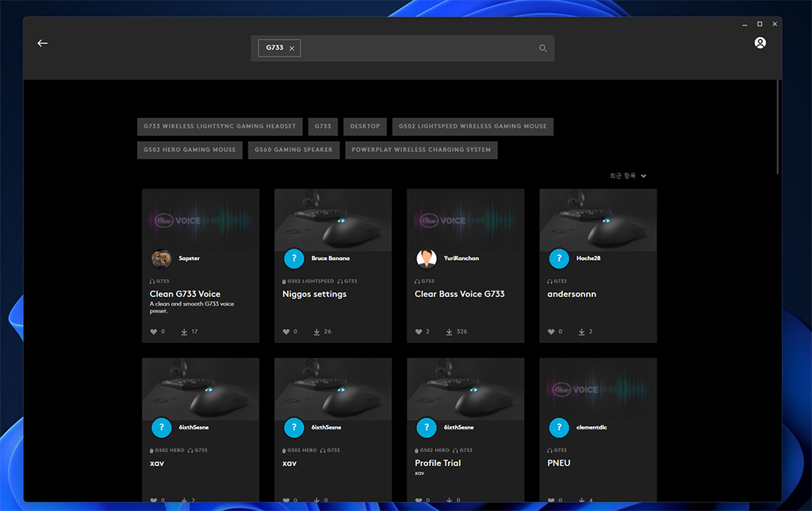This screenshot has width=812, height=511.
Task: Click the Bruce Banana username
Action: click(331, 258)
